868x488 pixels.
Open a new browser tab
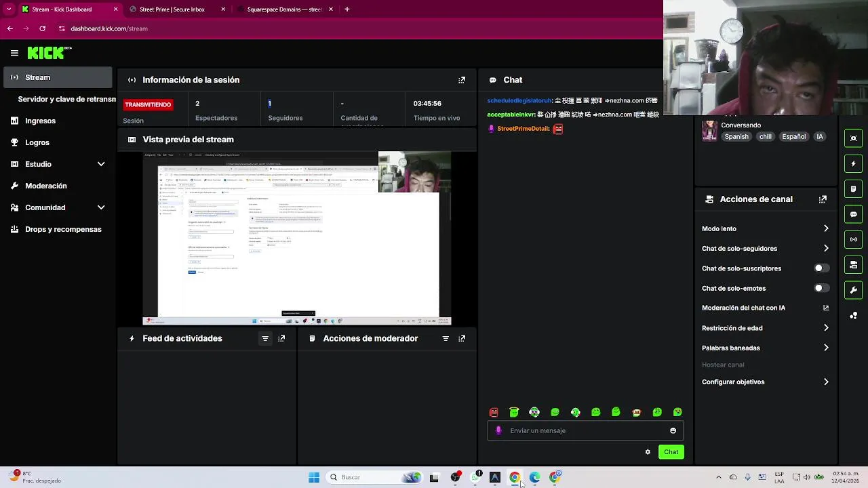347,9
